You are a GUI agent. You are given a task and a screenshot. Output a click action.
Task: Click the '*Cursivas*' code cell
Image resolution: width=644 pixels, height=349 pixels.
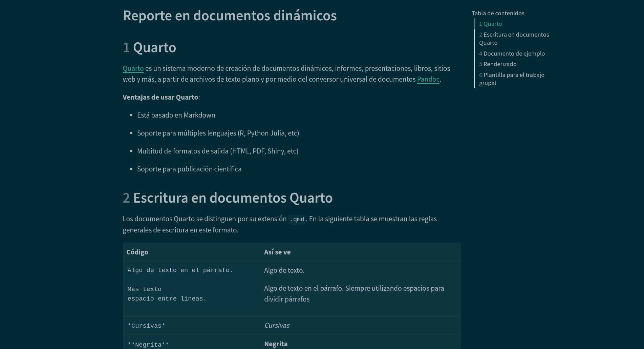pyautogui.click(x=146, y=326)
